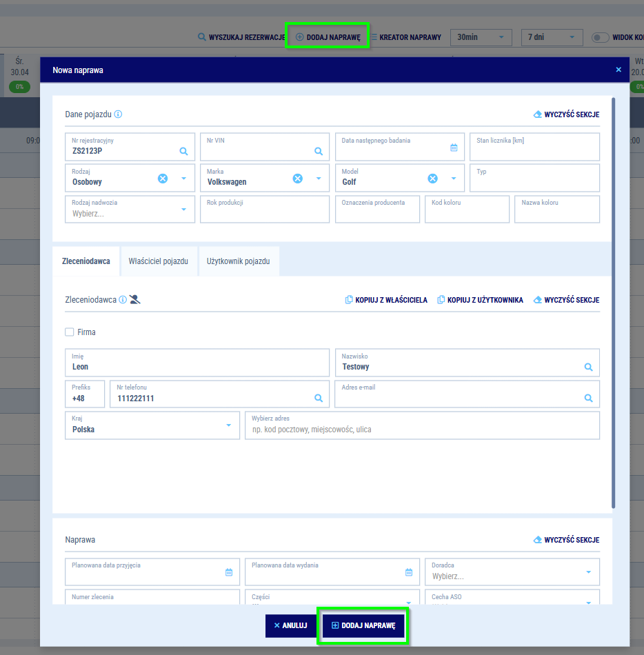
Task: Clear the Rodzaj Osobowy selection
Action: tap(163, 179)
